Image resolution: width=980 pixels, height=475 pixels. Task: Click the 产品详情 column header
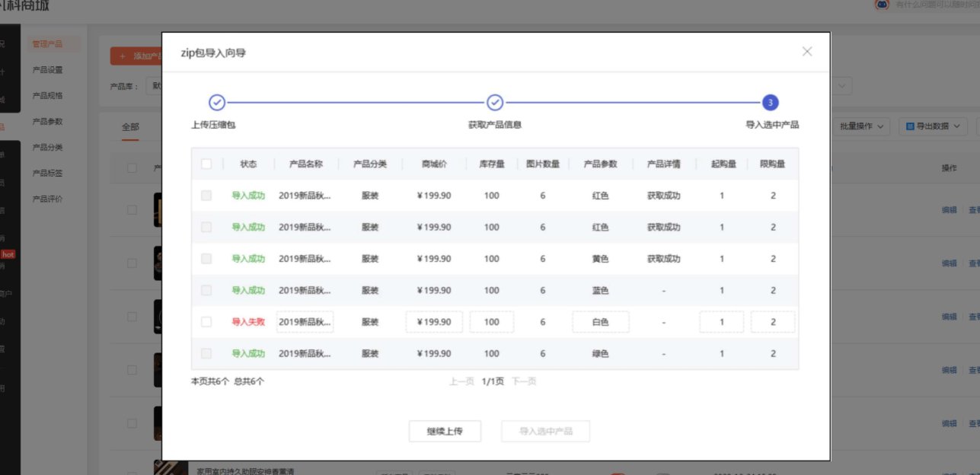(664, 164)
